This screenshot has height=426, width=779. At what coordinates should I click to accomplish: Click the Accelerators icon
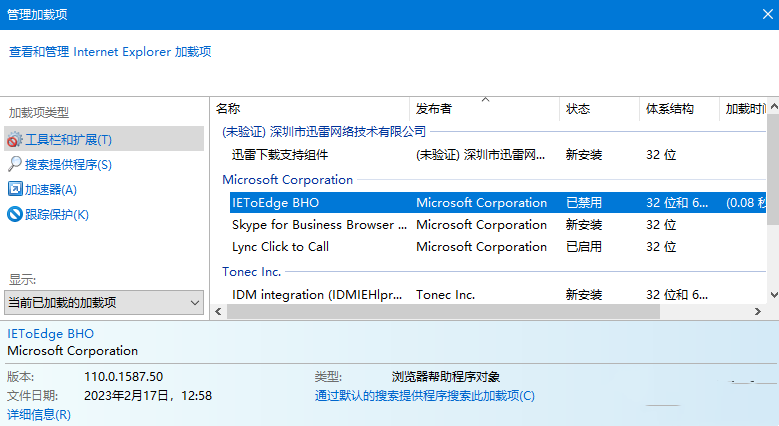tap(14, 189)
